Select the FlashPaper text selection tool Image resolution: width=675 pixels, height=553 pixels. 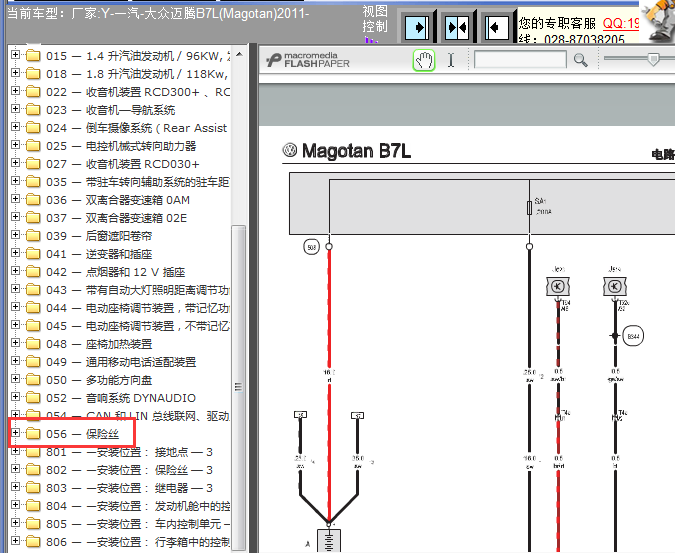[451, 60]
